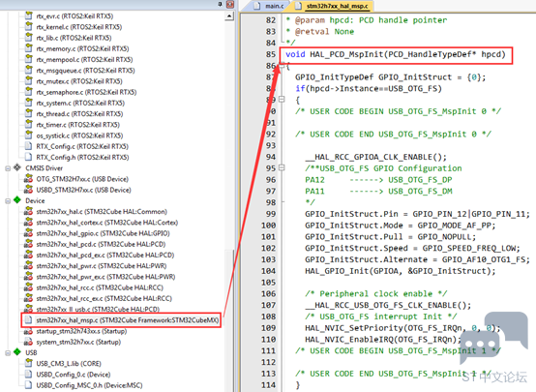Select stm32h7xx_hal_msp.c in the project tree
The height and width of the screenshot is (392, 536).
(x=127, y=320)
